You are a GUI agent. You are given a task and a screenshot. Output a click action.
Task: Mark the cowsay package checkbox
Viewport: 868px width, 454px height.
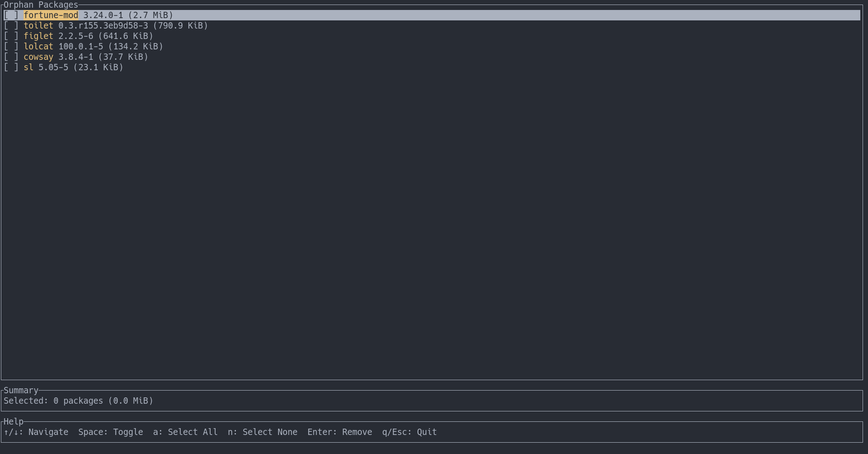pos(11,57)
